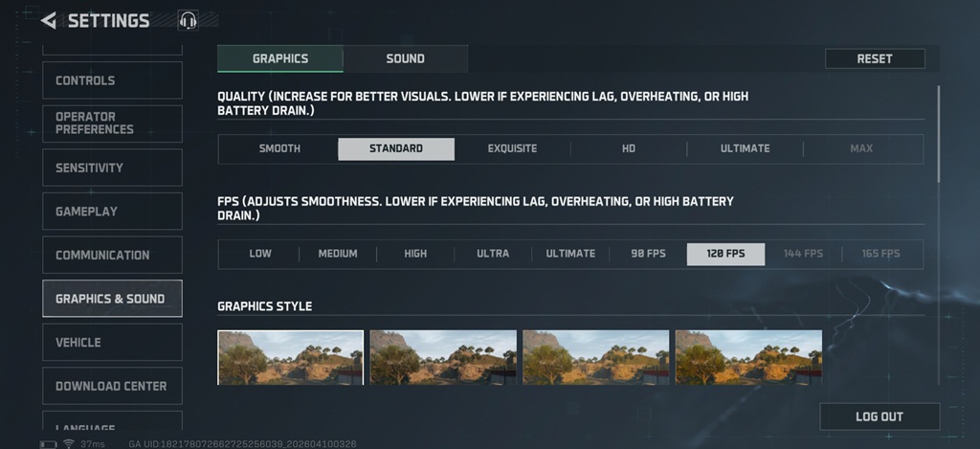
Task: Choose Ultra FPS setting
Action: click(493, 254)
